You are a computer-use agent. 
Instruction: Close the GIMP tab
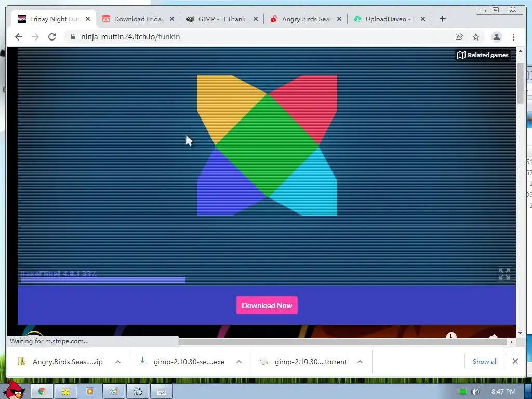(256, 19)
